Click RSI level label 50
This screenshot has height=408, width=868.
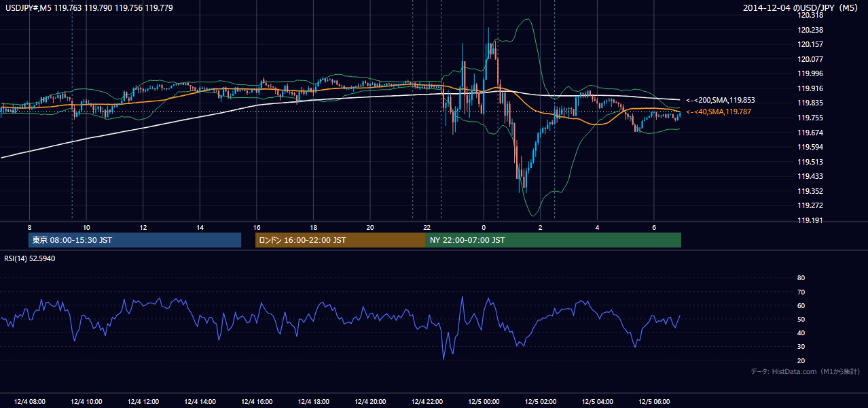(x=801, y=319)
